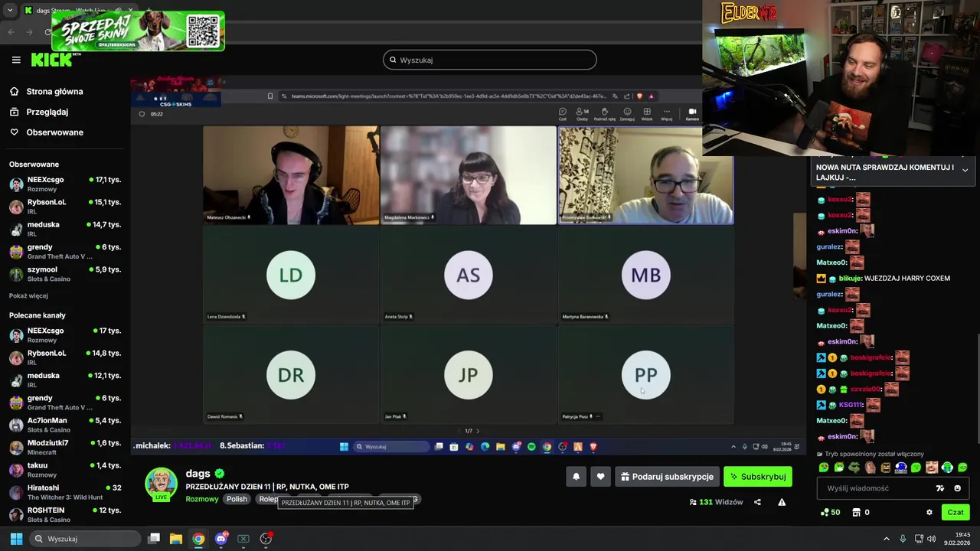
Task: Open File Explorer from taskbar
Action: pos(176,539)
